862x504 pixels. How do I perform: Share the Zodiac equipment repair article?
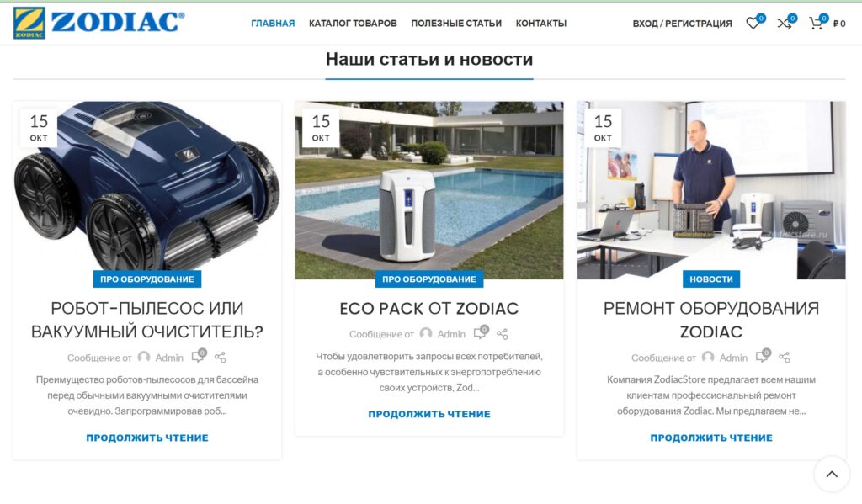tap(785, 358)
